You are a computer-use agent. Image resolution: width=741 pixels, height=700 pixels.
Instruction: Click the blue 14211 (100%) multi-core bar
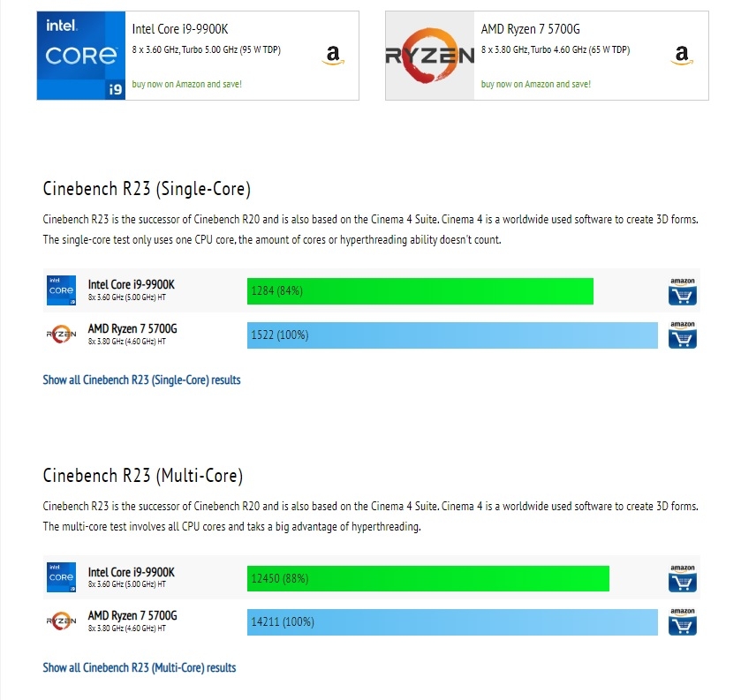[x=452, y=622]
